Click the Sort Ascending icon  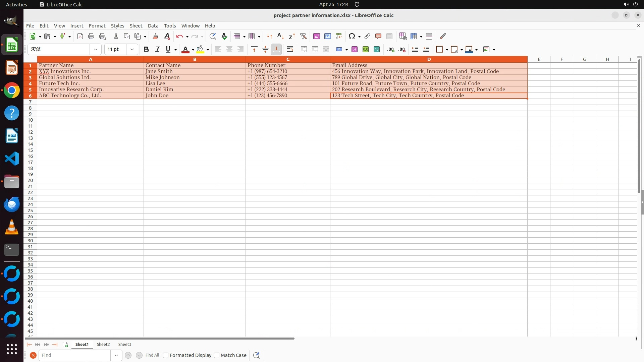point(280,37)
